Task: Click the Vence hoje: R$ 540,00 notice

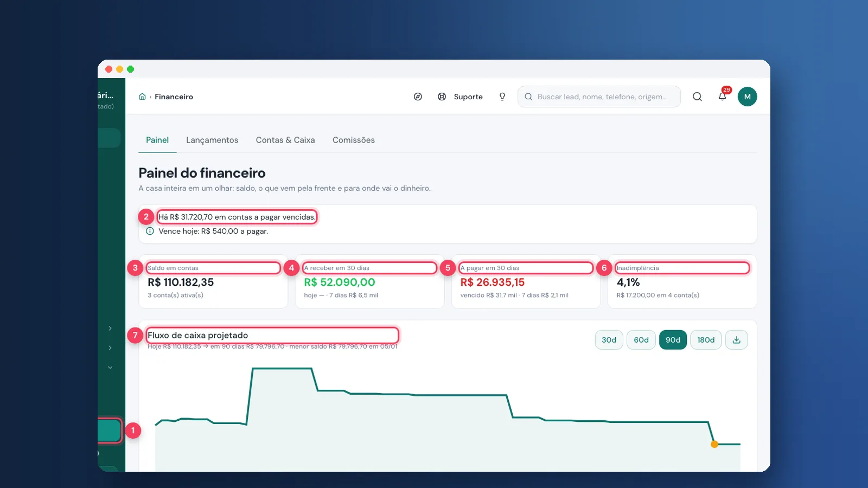Action: pyautogui.click(x=213, y=231)
